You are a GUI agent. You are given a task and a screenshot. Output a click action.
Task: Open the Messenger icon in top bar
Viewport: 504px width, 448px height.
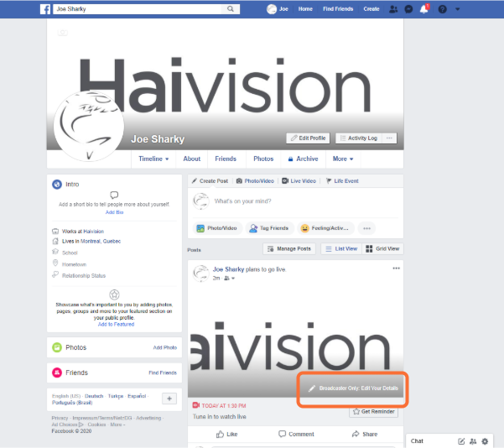coord(409,9)
